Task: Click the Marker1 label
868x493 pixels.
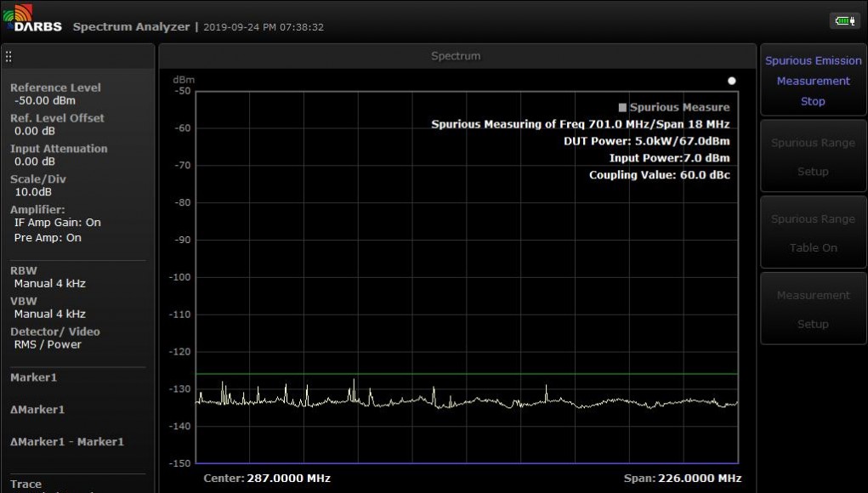Action: (x=33, y=377)
